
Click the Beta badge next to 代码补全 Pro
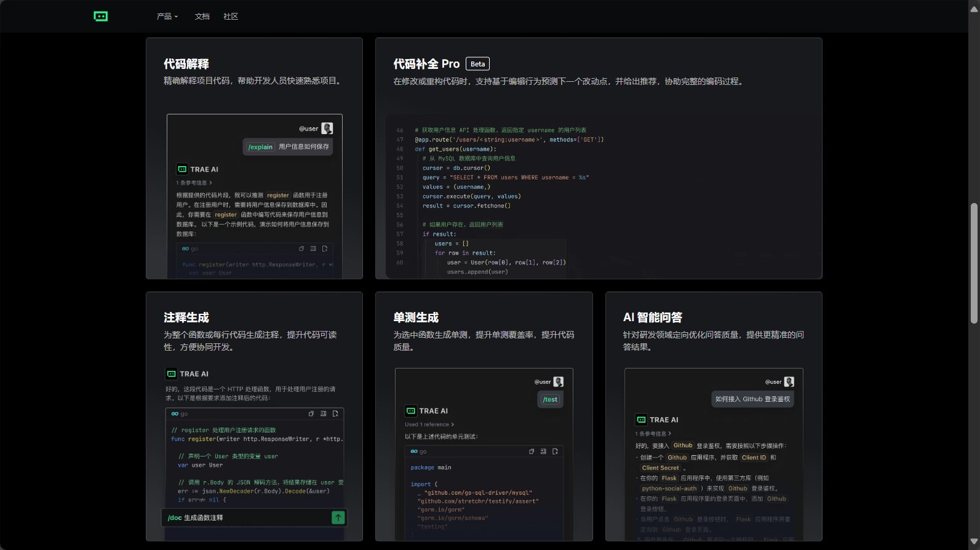click(x=477, y=64)
